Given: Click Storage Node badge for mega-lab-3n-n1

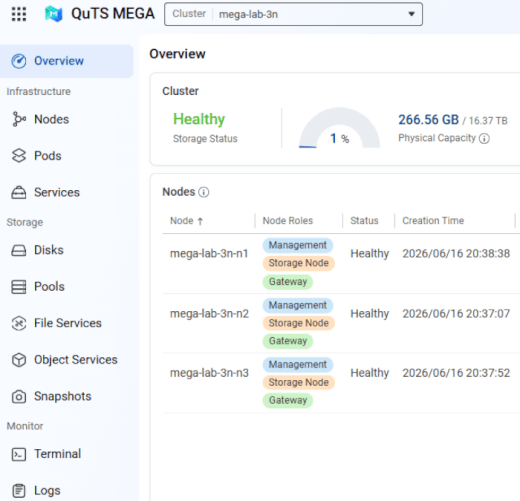Looking at the screenshot, I should click(x=299, y=263).
